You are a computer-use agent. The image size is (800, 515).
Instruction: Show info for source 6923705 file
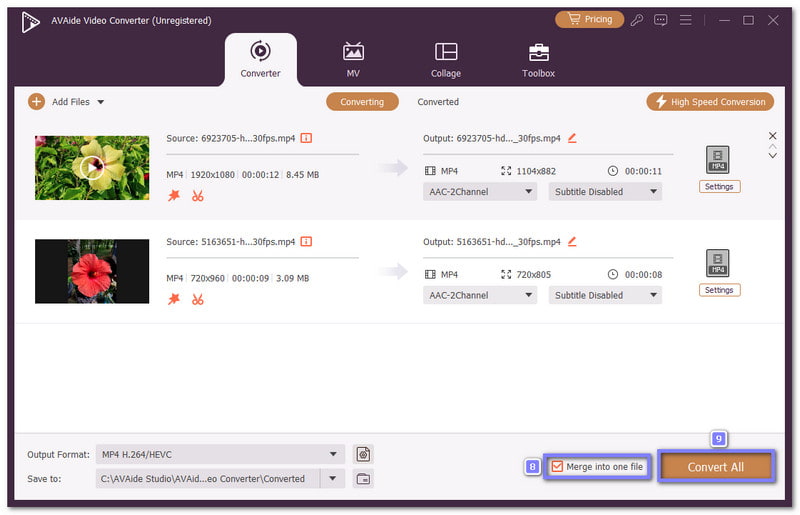(306, 138)
